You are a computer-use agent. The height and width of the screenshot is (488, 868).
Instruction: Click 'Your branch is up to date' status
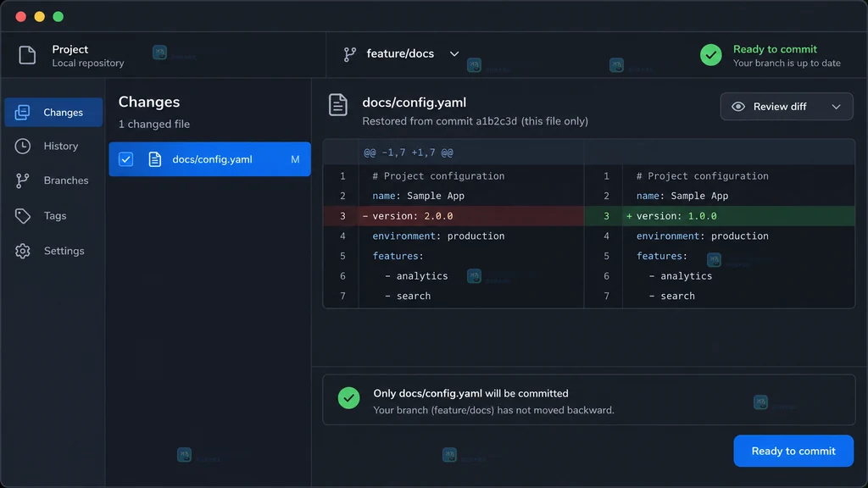point(787,63)
